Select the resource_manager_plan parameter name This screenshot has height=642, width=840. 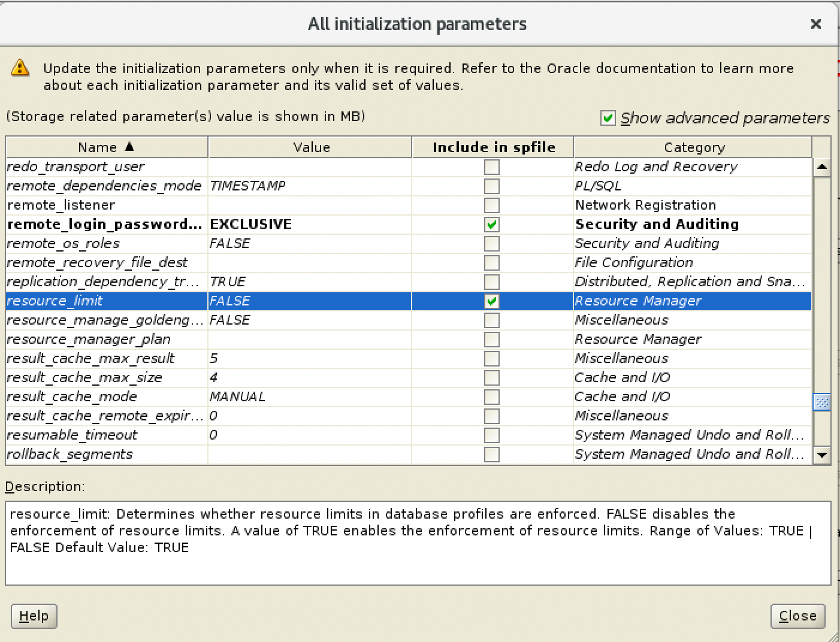[89, 339]
